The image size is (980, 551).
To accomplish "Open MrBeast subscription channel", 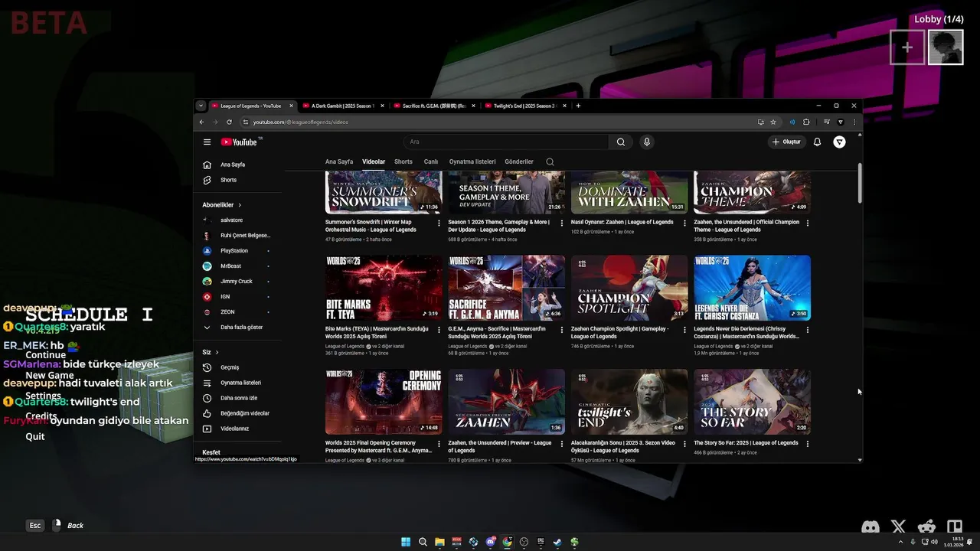I will click(x=239, y=266).
